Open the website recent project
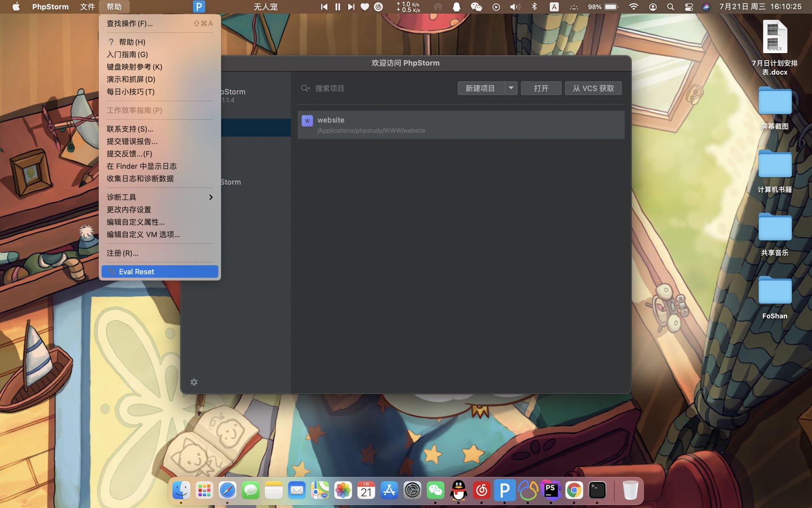The height and width of the screenshot is (508, 812). 461,125
